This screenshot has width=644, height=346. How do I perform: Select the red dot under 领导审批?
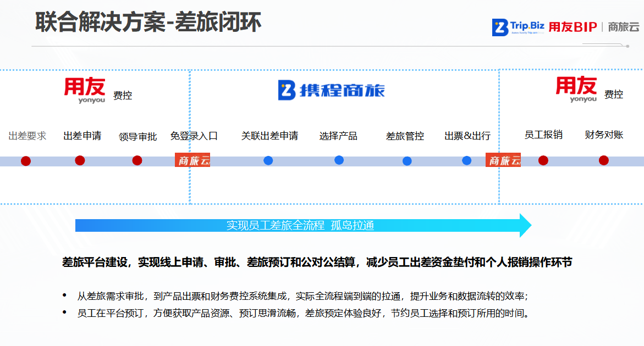click(137, 161)
